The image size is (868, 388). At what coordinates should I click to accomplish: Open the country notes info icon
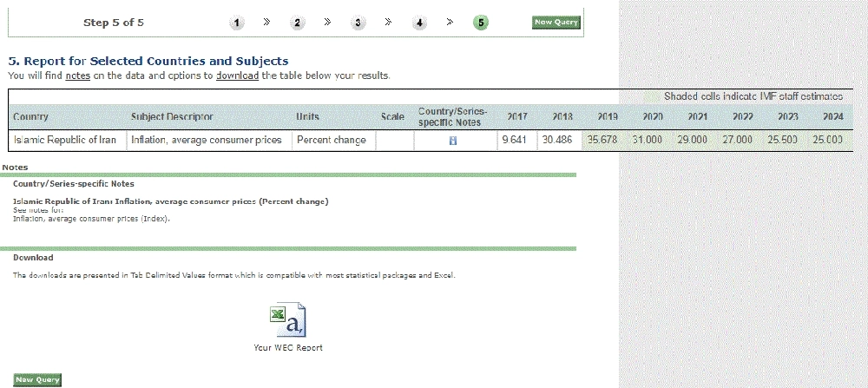click(x=452, y=141)
